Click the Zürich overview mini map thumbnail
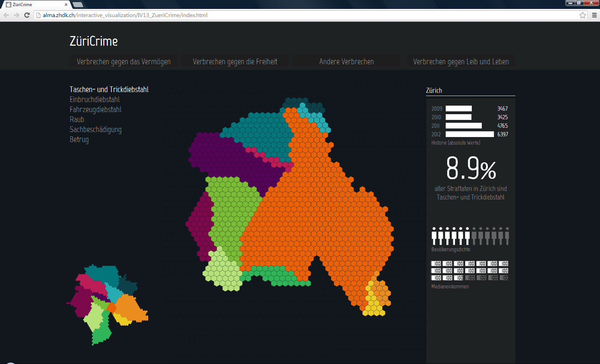600x364 pixels. tap(107, 304)
